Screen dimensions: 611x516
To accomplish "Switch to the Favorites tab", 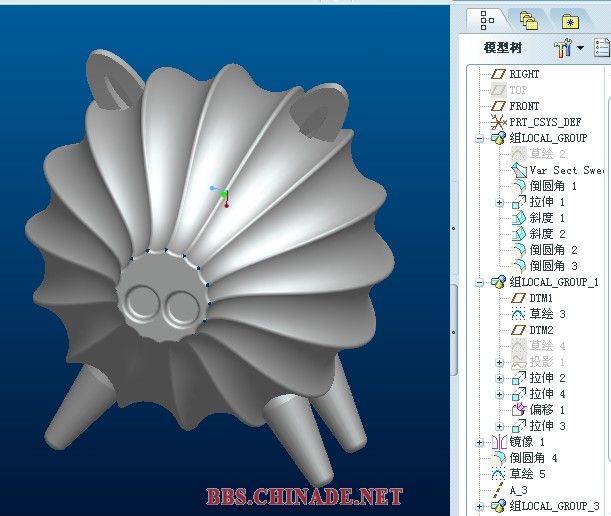I will (x=570, y=21).
